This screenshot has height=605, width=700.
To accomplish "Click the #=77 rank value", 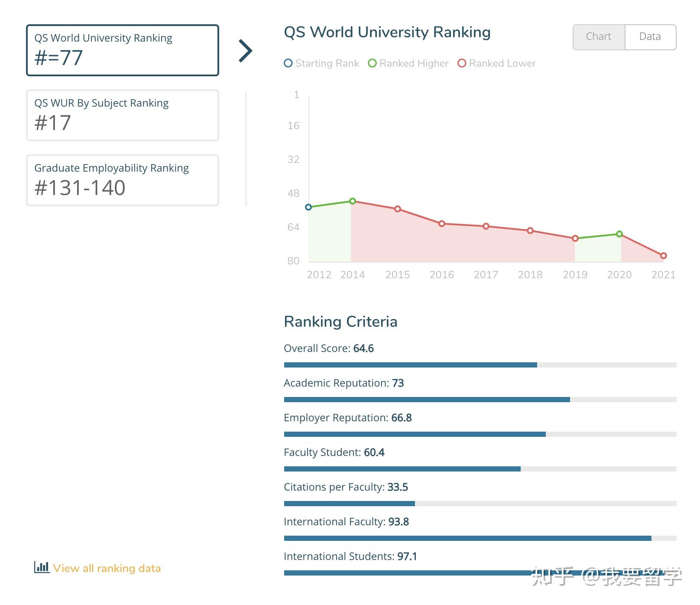I will point(58,58).
